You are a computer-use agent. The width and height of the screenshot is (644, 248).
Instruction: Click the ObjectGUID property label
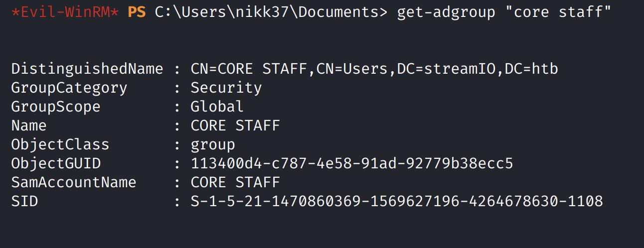(56, 163)
